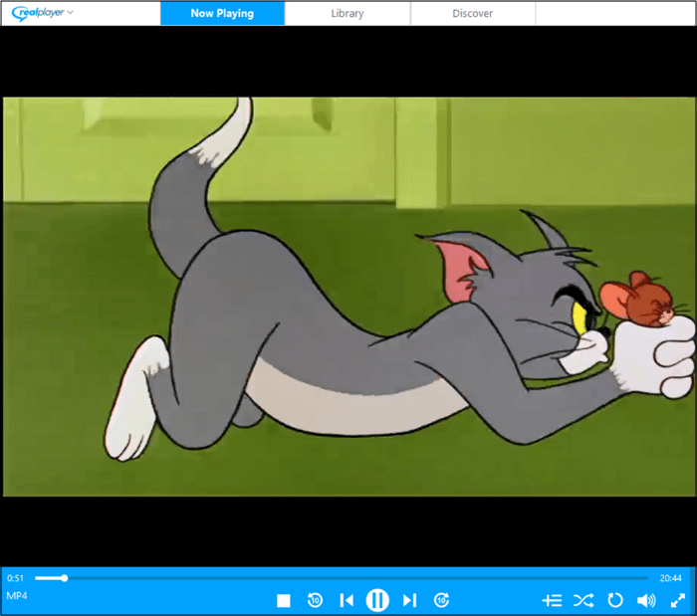Viewport: 697px width, 616px height.
Task: Skip to previous track
Action: point(347,600)
